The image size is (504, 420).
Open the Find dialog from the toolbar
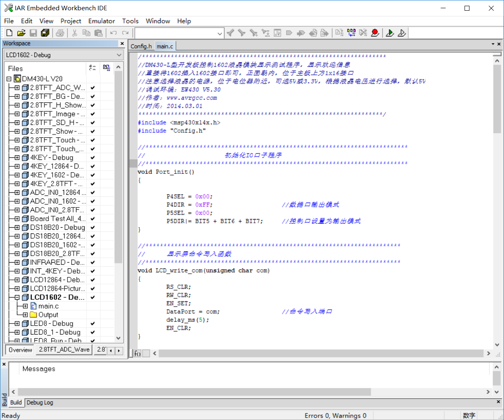254,33
